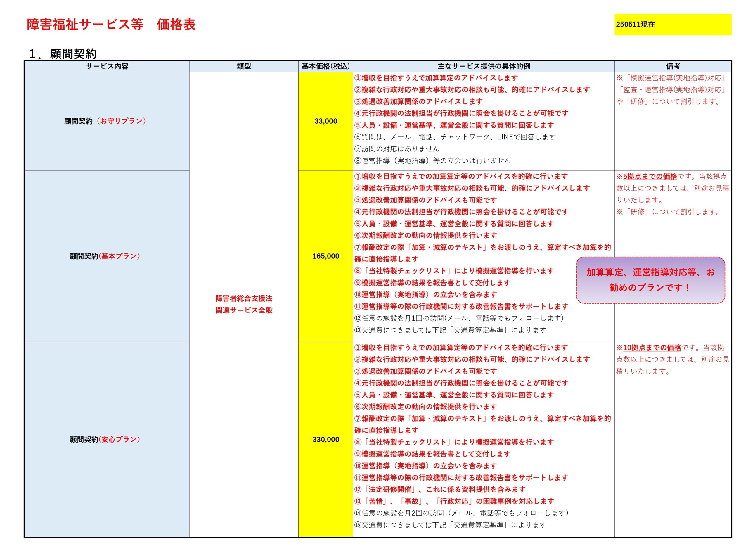Screen dimensions: 748x560
Task: Select the 類型 column header
Action: pos(244,66)
